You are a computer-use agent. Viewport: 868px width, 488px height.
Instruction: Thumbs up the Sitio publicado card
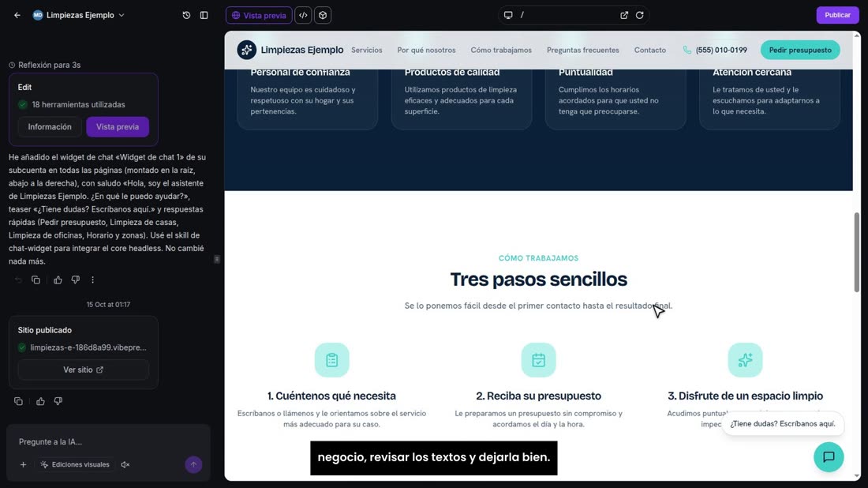(40, 401)
